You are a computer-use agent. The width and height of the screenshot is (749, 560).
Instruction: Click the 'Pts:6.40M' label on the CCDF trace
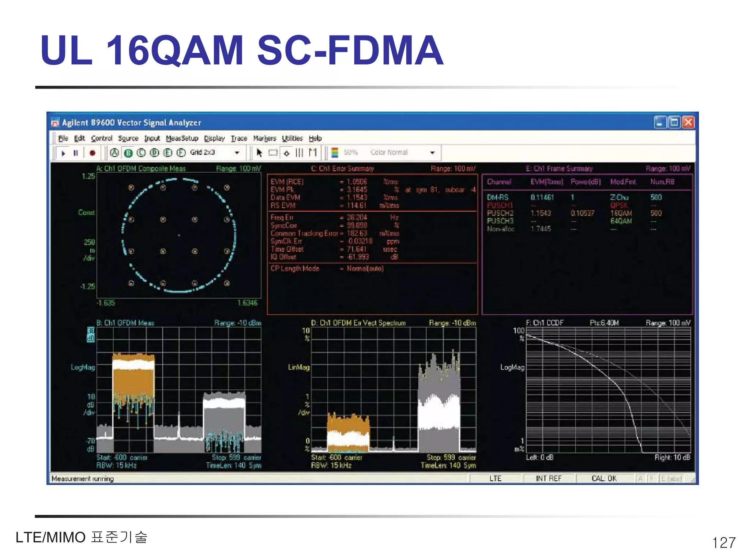click(x=604, y=323)
